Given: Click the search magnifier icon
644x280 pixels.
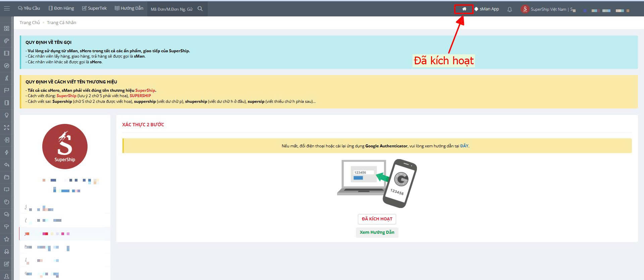Looking at the screenshot, I should click(x=200, y=9).
